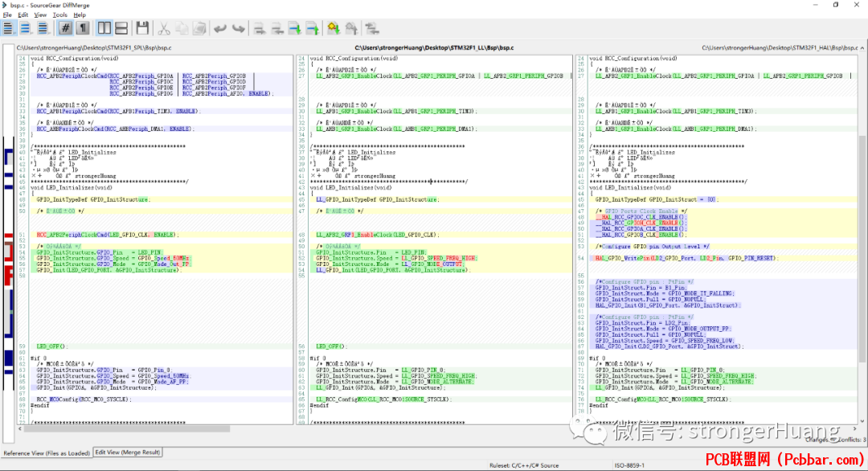This screenshot has width=868, height=471.
Task: Click LL_APB2_GRP1_EnableClock(LED_GPIO_CLK) line in middle pane
Action: tap(377, 235)
